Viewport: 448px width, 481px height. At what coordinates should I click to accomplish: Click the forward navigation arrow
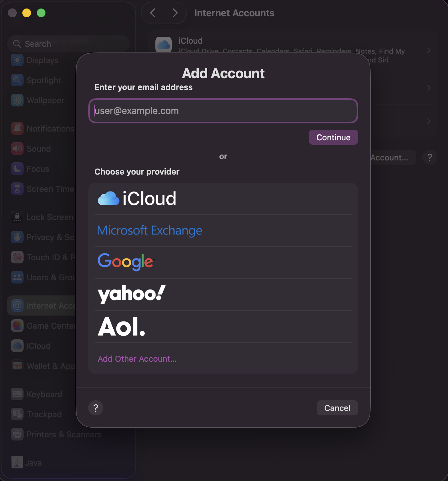pos(175,13)
